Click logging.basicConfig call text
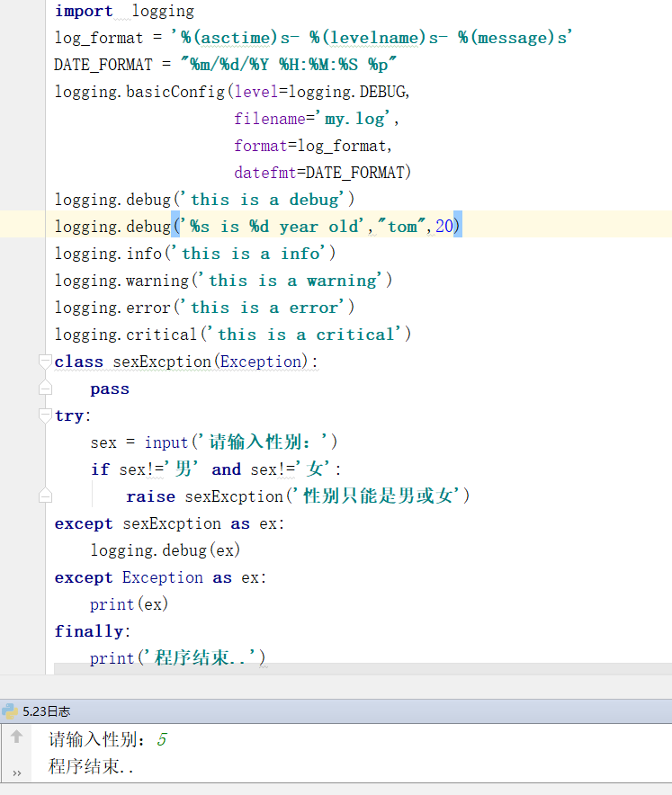 (139, 92)
